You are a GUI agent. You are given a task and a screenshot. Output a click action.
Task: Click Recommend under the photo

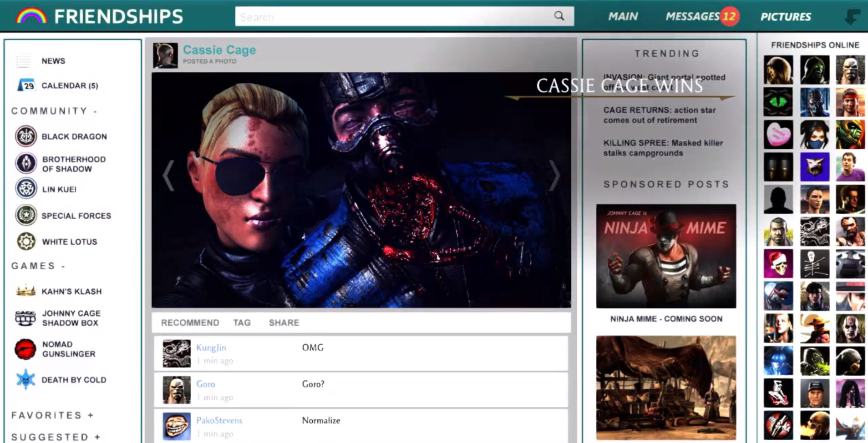pyautogui.click(x=190, y=322)
